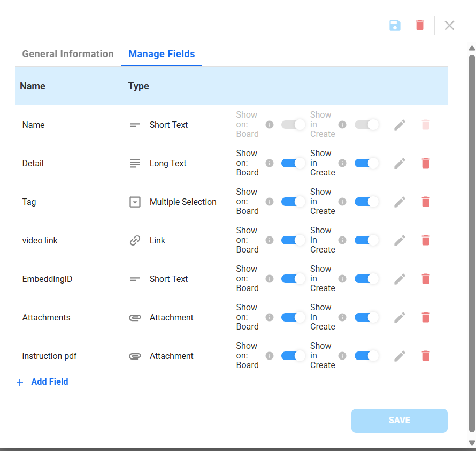Screen dimensions: 476x451
Task: Edit the Detail field with pencil icon
Action: 400,163
